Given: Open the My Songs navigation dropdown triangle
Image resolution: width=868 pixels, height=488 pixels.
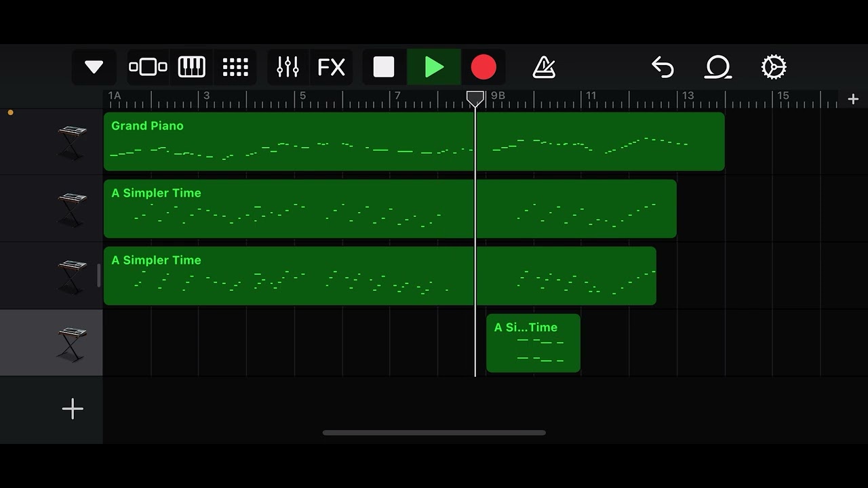Looking at the screenshot, I should pyautogui.click(x=94, y=67).
